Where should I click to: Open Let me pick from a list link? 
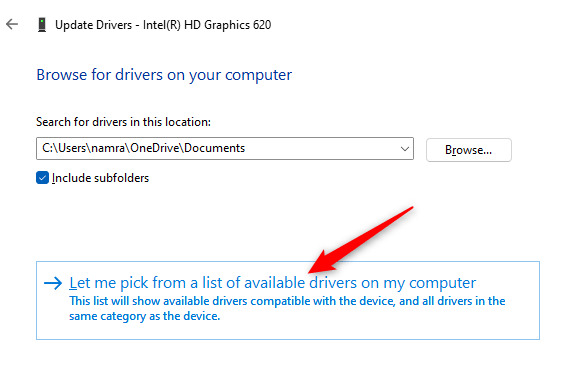pos(272,283)
